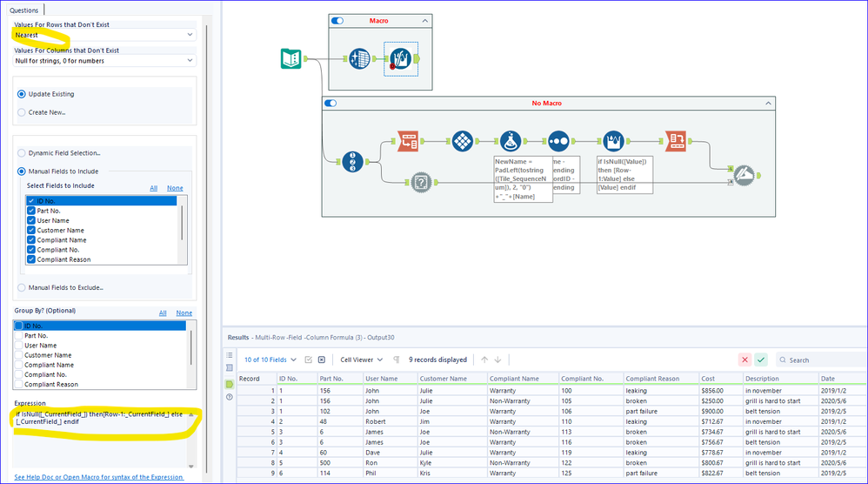Select the Input Data book icon

[290, 58]
